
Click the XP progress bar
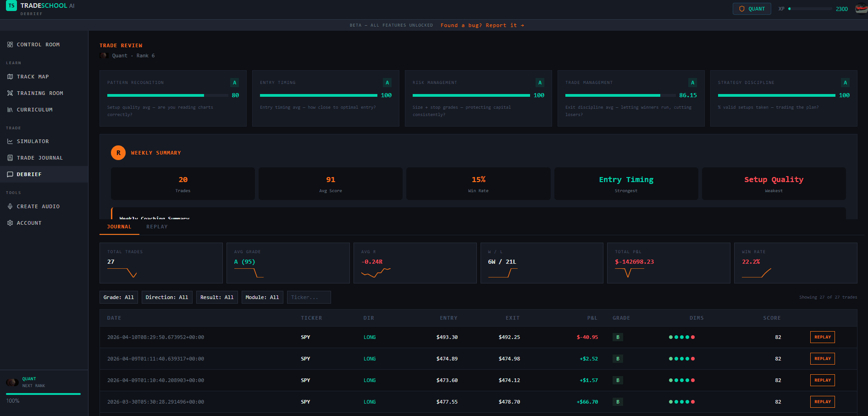coord(810,9)
